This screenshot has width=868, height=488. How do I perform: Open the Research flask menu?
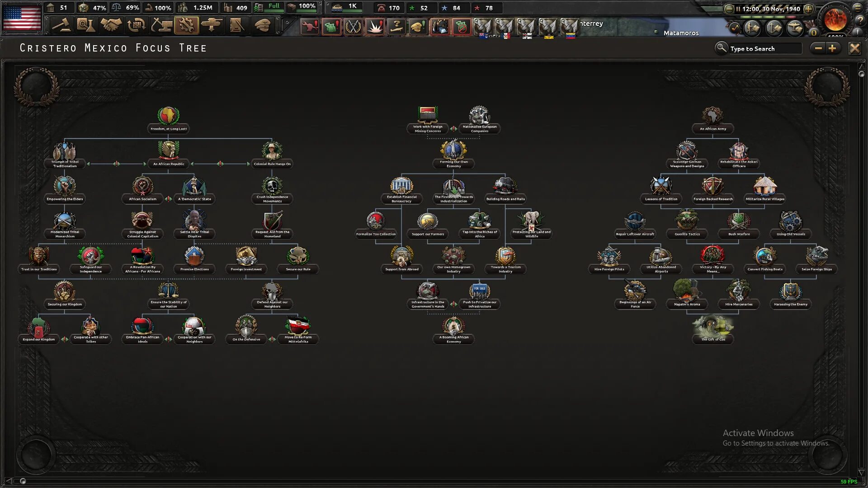85,25
